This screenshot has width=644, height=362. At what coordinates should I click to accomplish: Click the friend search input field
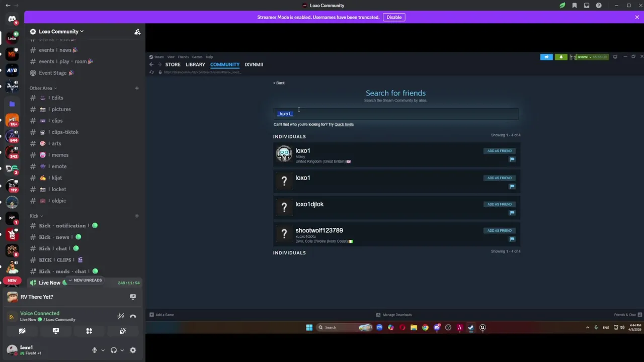coord(395,114)
